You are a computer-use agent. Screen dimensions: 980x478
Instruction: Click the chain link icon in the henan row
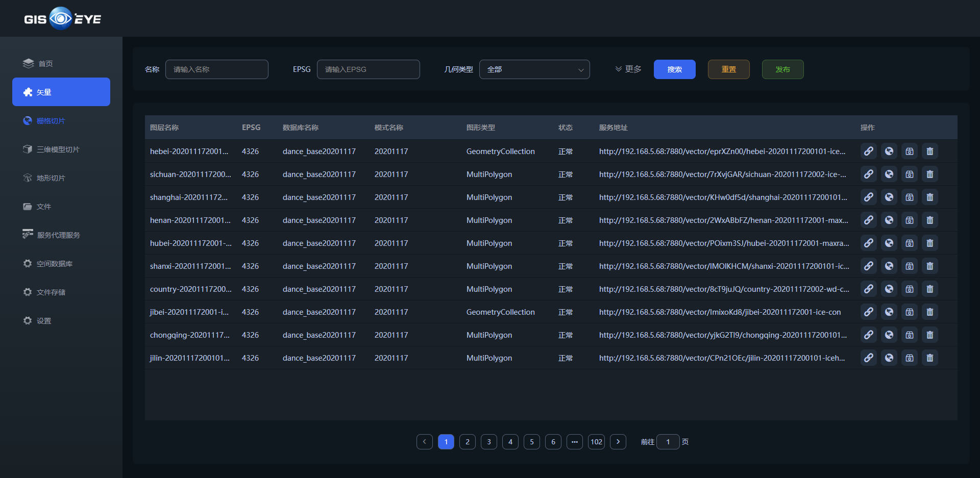click(x=868, y=220)
